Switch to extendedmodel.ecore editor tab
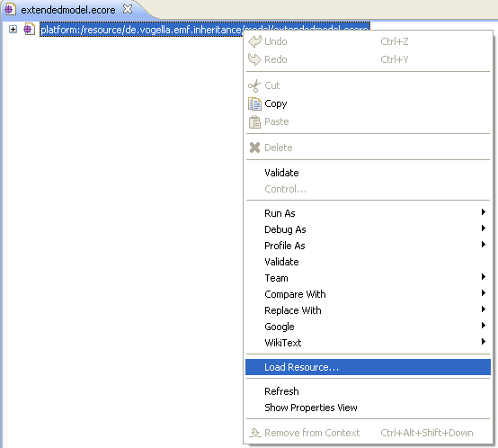 [x=68, y=10]
